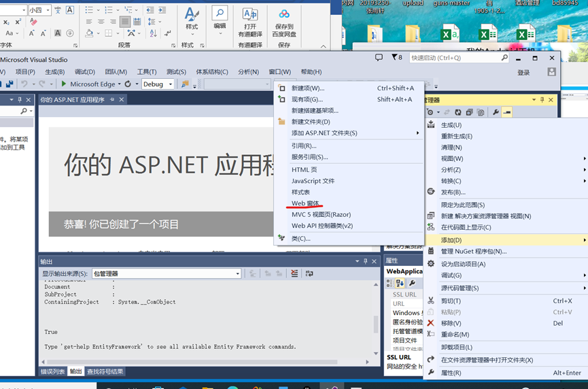Open the Microsoft Edge browser target dropdown arrow
Viewport: 588px width, 389px height.
[119, 84]
